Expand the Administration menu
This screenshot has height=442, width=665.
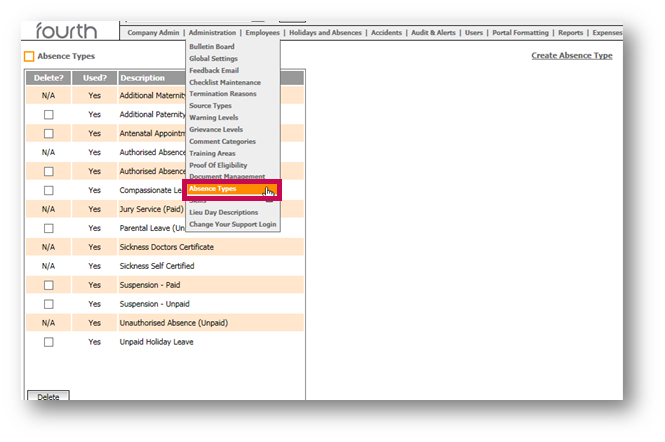(212, 33)
